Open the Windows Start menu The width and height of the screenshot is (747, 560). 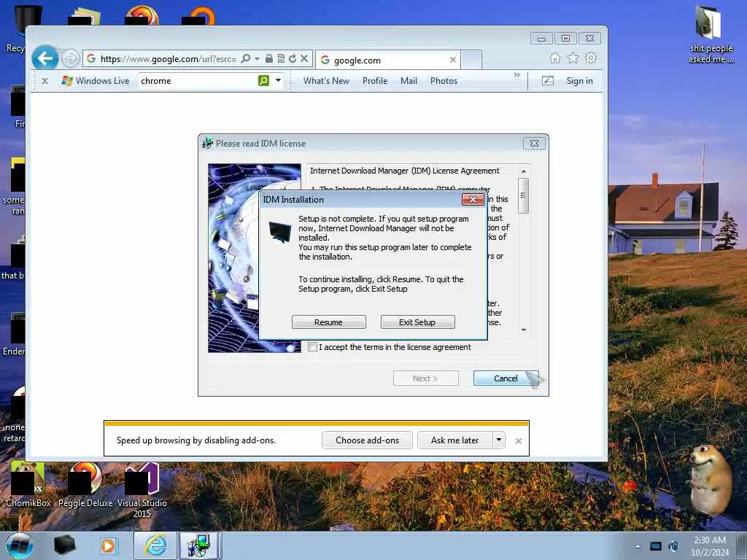(20, 545)
